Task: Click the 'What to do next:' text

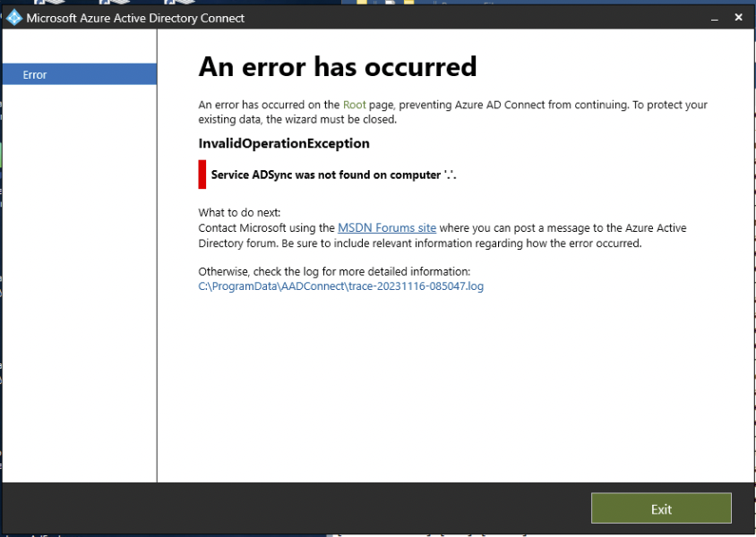Action: tap(239, 212)
